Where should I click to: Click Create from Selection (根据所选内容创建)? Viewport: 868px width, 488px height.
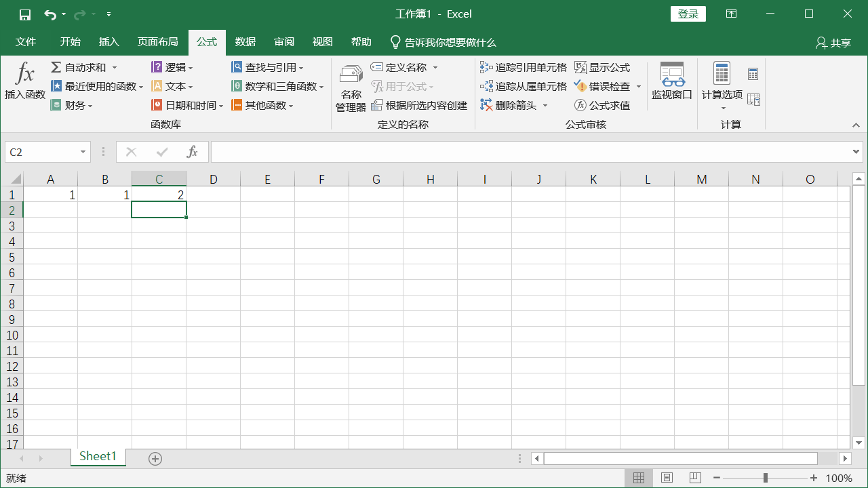coord(419,106)
